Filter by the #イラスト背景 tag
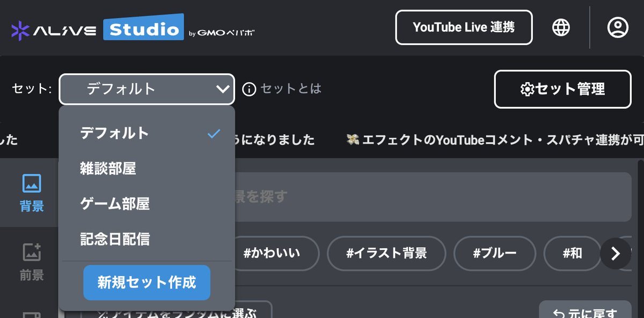 tap(386, 253)
